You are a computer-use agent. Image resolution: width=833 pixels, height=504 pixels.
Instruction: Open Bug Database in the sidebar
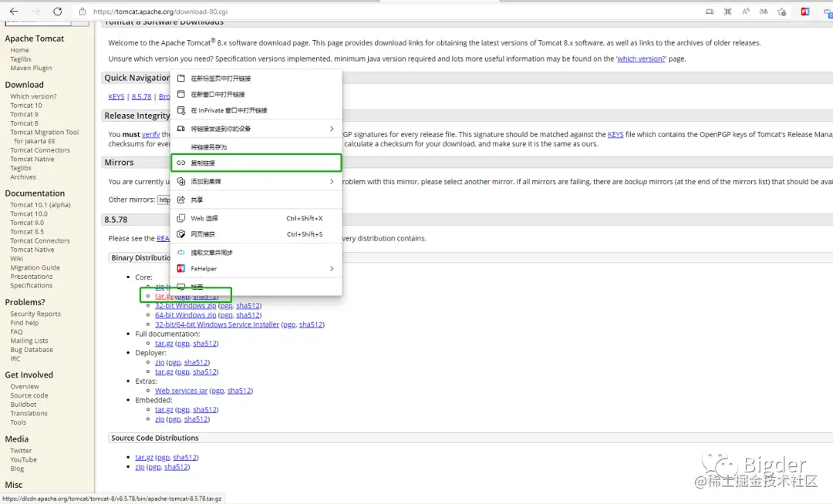32,350
